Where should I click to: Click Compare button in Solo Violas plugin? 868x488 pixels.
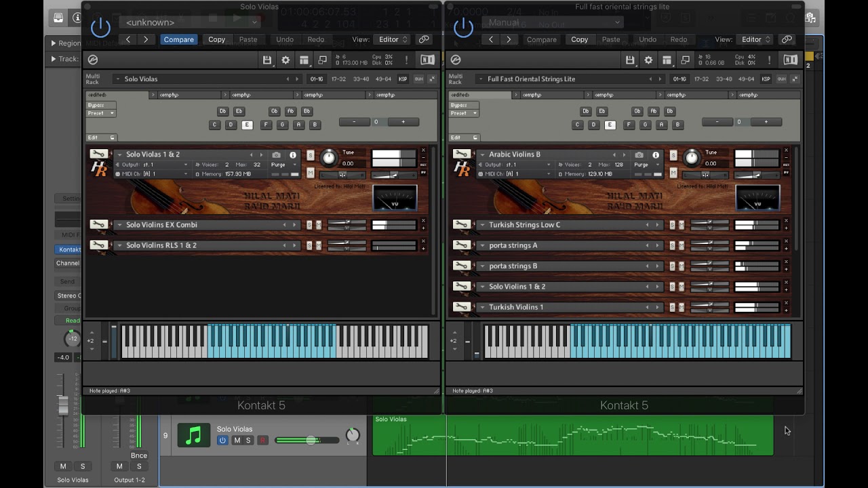pyautogui.click(x=179, y=39)
